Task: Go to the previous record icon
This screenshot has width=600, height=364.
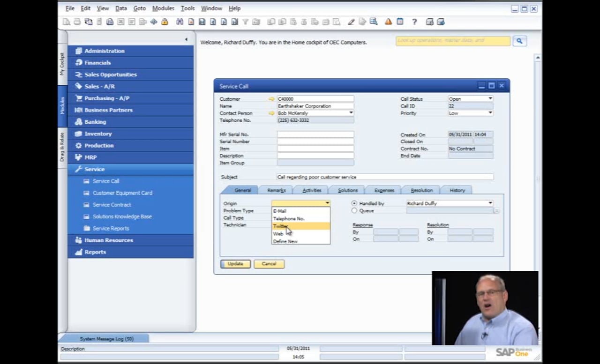Action: coord(213,22)
